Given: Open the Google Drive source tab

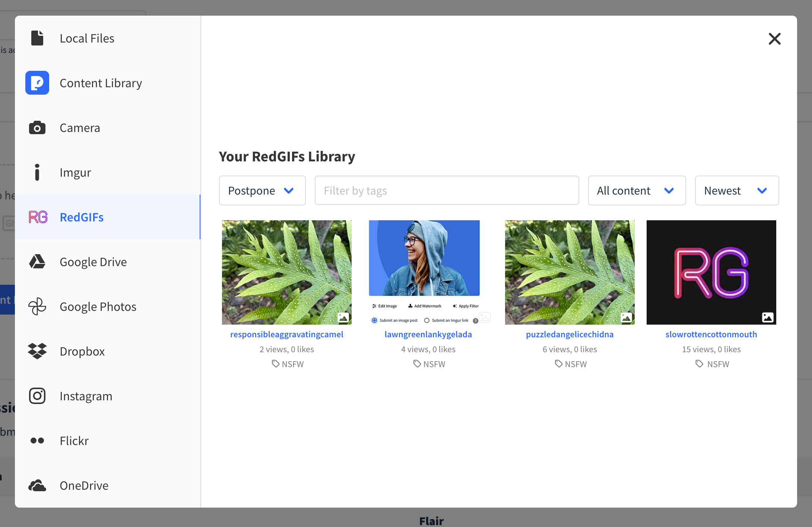Looking at the screenshot, I should tap(108, 262).
